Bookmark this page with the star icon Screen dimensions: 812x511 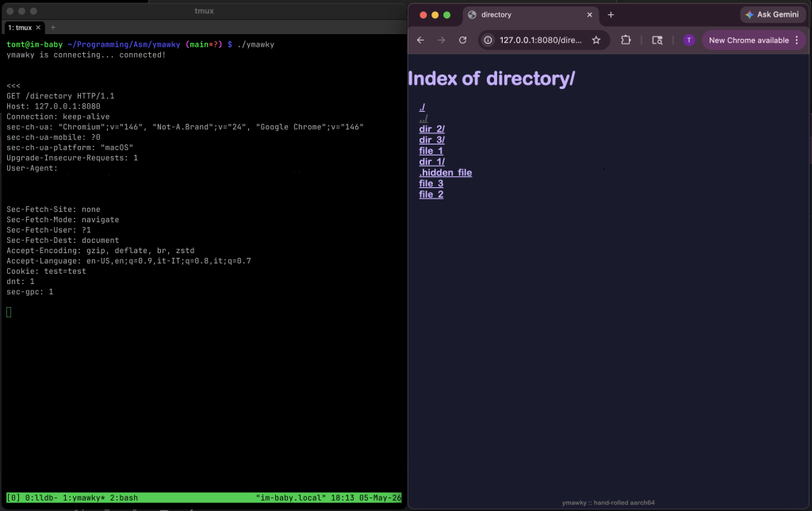[x=596, y=40]
